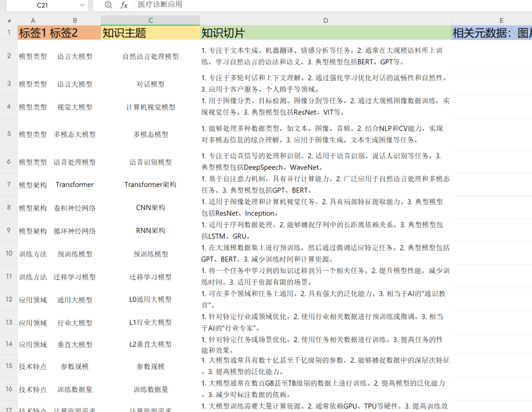Select column D header
532x412 pixels.
tap(325, 21)
